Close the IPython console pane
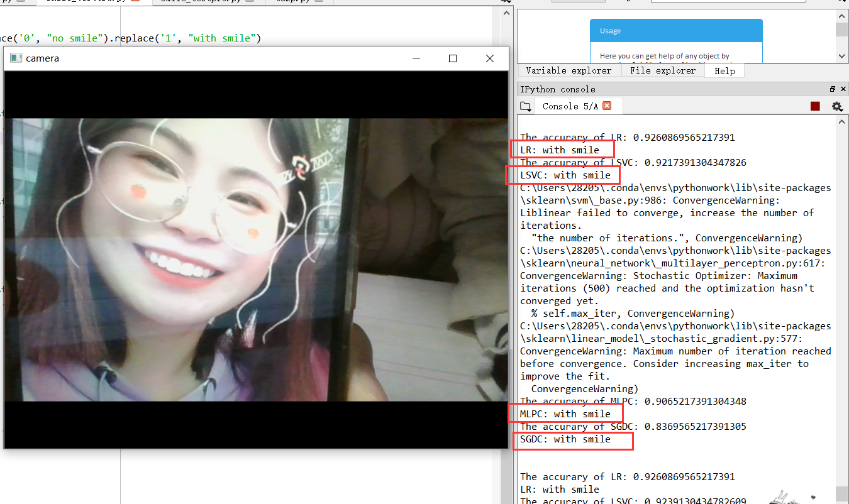849x504 pixels. (842, 89)
